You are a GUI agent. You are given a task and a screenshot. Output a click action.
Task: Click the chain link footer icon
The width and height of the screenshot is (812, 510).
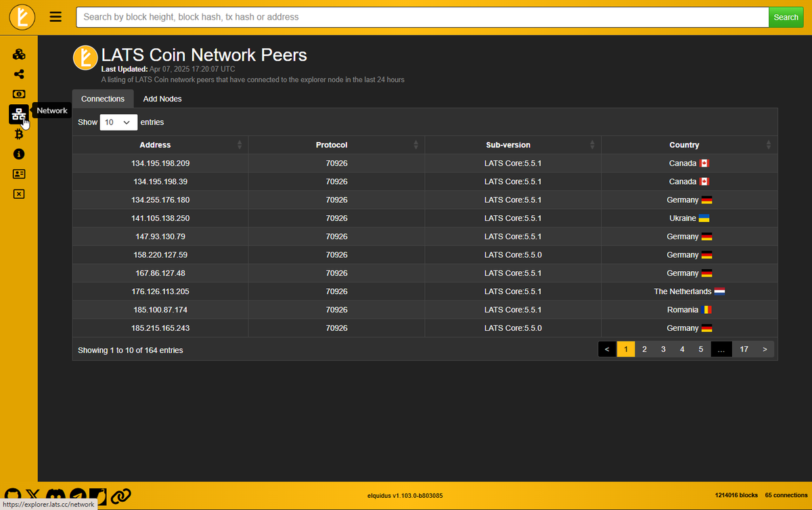(x=120, y=496)
